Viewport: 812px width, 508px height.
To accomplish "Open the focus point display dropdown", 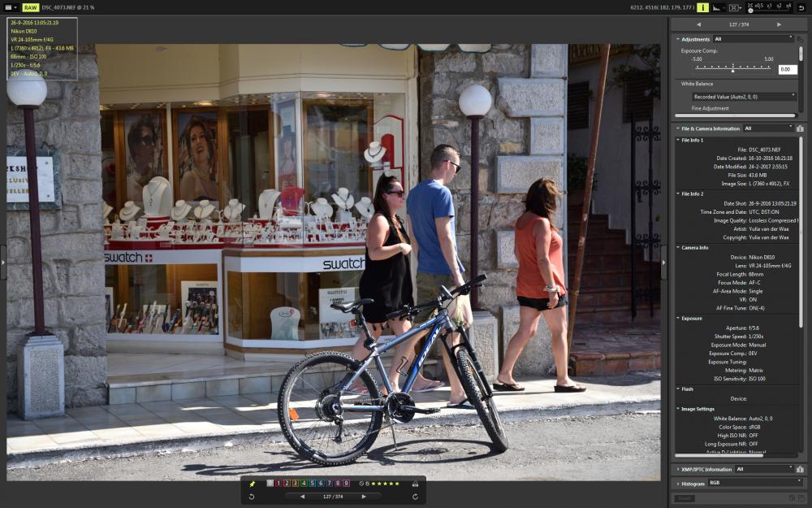I will click(x=735, y=7).
